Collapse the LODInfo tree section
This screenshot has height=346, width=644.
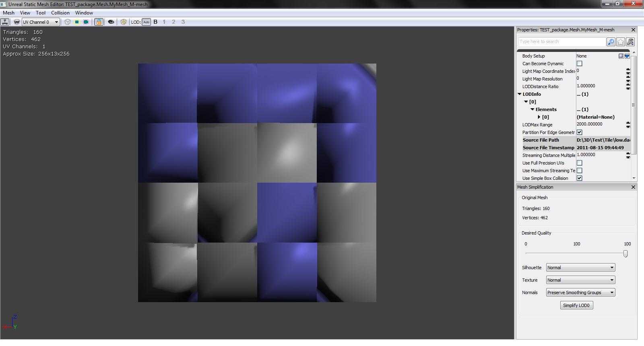pos(520,94)
